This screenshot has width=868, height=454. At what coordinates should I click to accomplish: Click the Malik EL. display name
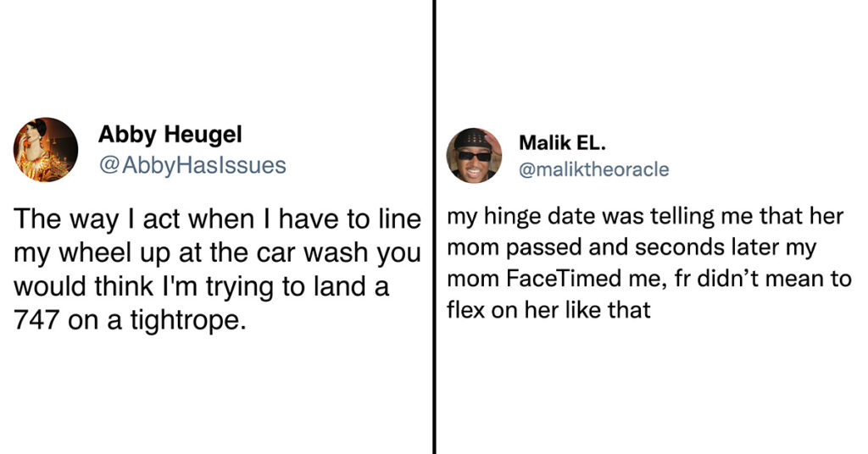(x=563, y=142)
